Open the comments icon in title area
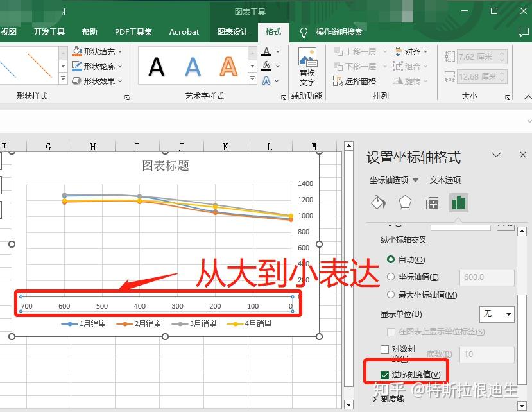The width and height of the screenshot is (532, 412). pyautogui.click(x=524, y=32)
